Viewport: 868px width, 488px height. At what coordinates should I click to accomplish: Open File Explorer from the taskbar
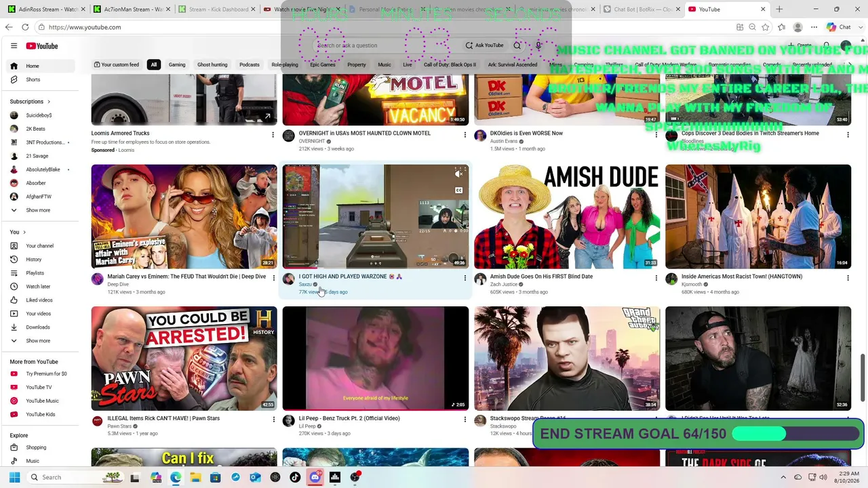(x=196, y=477)
